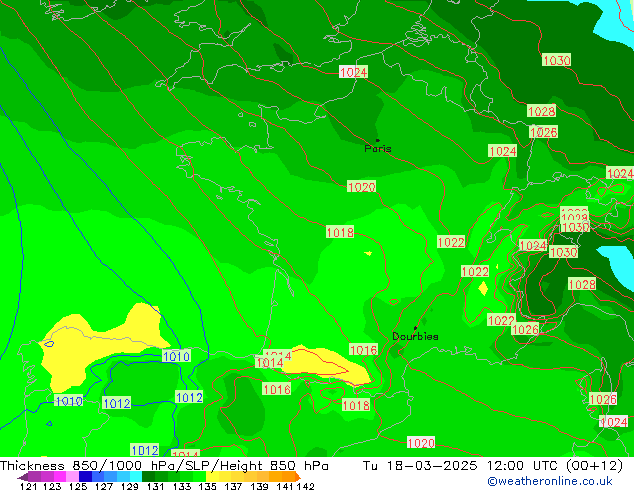Click the blue 1012 label at the bottom edge
Screen dimensions: 634x490
tap(145, 450)
